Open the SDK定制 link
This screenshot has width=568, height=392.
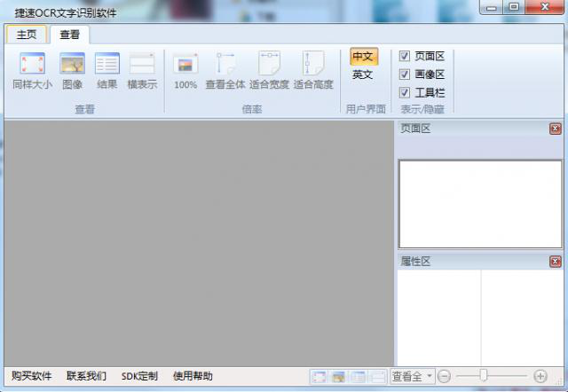(x=139, y=376)
